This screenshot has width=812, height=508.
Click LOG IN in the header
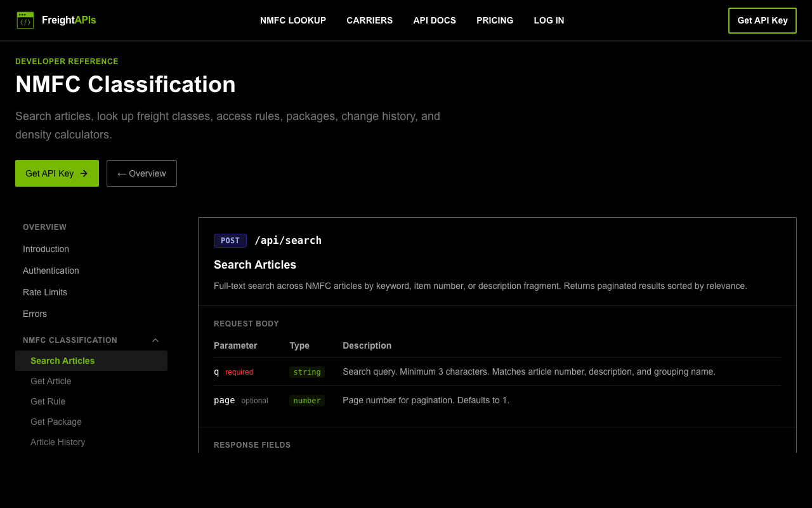tap(549, 20)
